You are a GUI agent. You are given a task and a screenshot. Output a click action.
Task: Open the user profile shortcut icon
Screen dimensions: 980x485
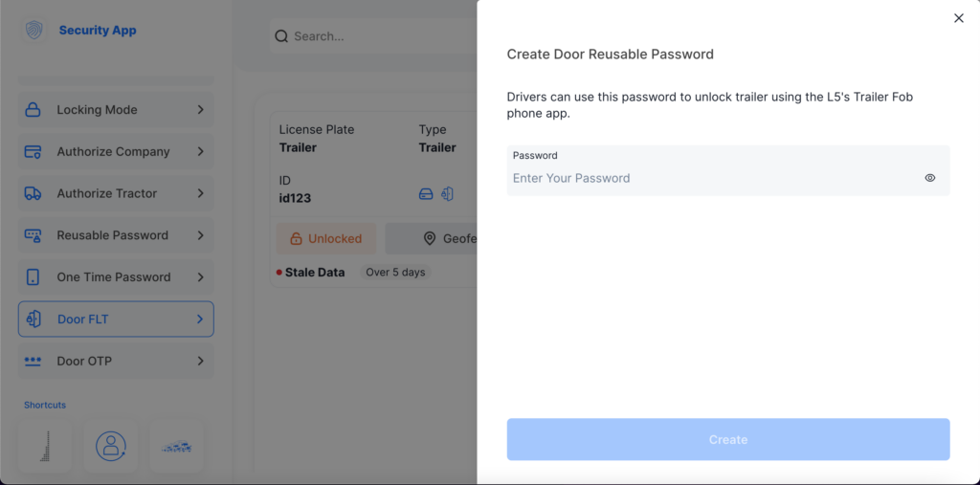[x=111, y=445]
